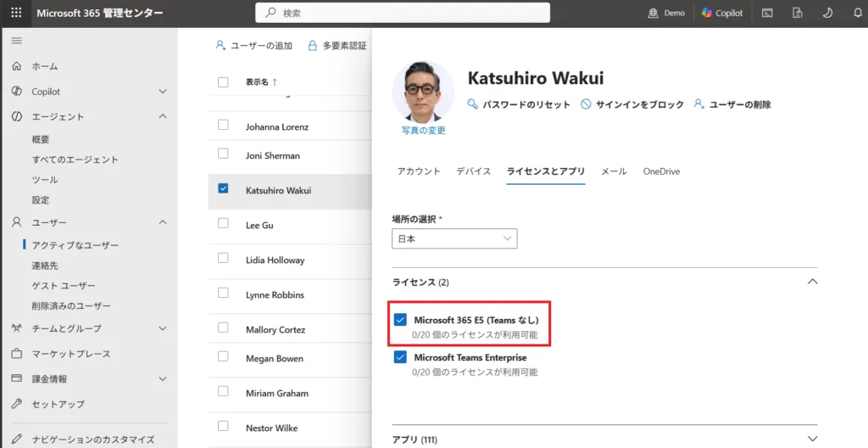The image size is (868, 448).
Task: Click the Setup wrench icon
Action: [x=16, y=404]
